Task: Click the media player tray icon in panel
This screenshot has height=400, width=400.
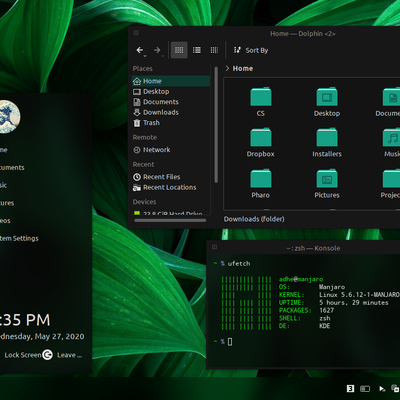Action: (382, 389)
